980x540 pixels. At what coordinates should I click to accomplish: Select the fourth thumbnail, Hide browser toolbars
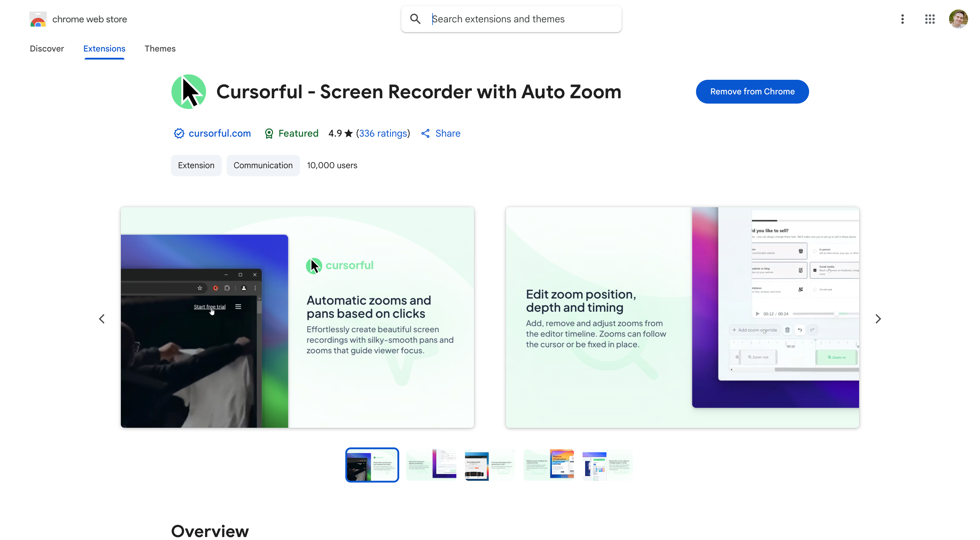click(x=549, y=465)
